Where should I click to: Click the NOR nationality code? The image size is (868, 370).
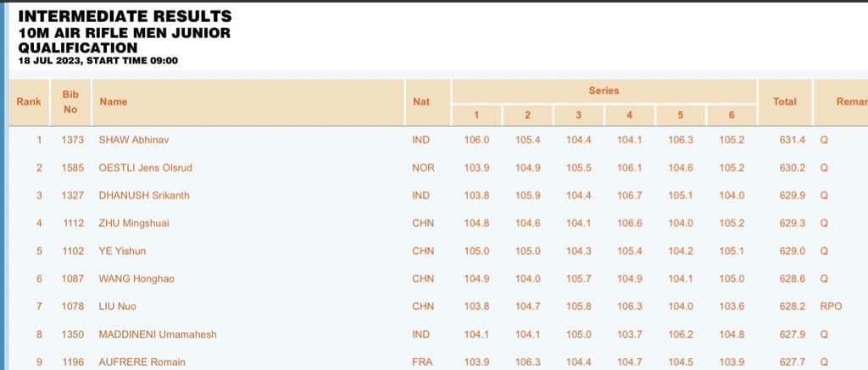[x=423, y=168]
